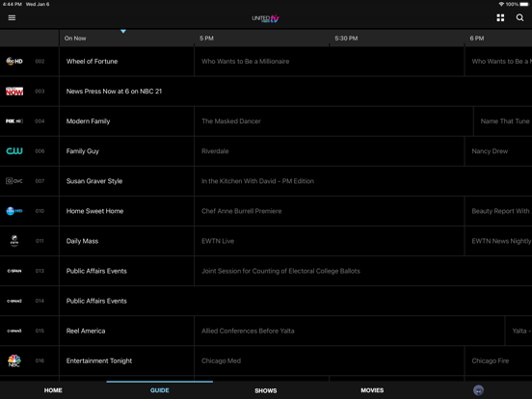Select the EWTN channel logo
532x399 pixels.
click(14, 241)
